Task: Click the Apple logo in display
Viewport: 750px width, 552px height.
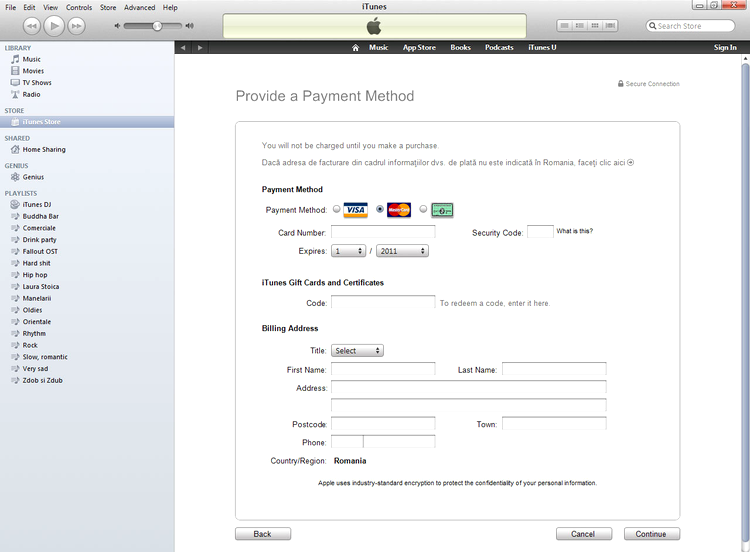Action: (374, 26)
